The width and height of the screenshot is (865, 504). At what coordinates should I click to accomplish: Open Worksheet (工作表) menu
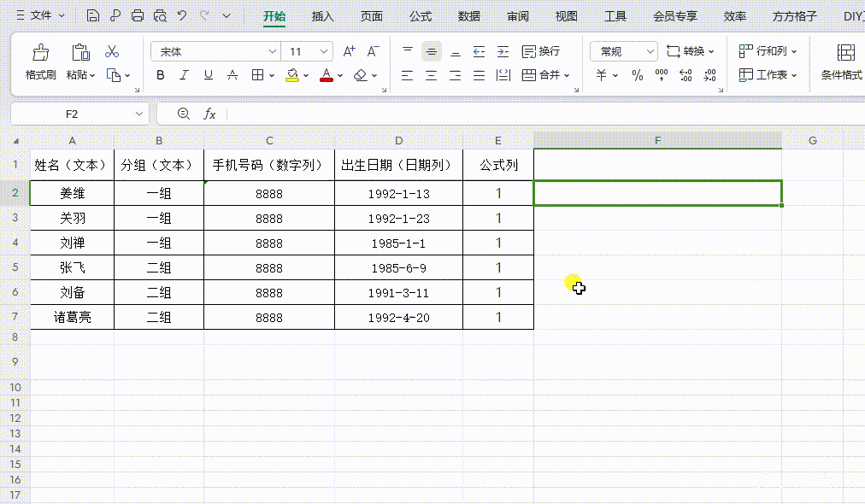tap(768, 75)
